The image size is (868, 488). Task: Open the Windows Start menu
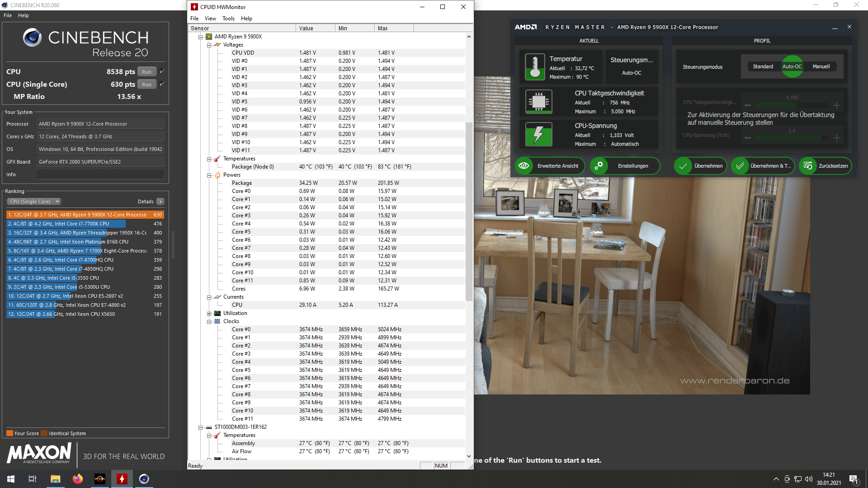tap(11, 479)
